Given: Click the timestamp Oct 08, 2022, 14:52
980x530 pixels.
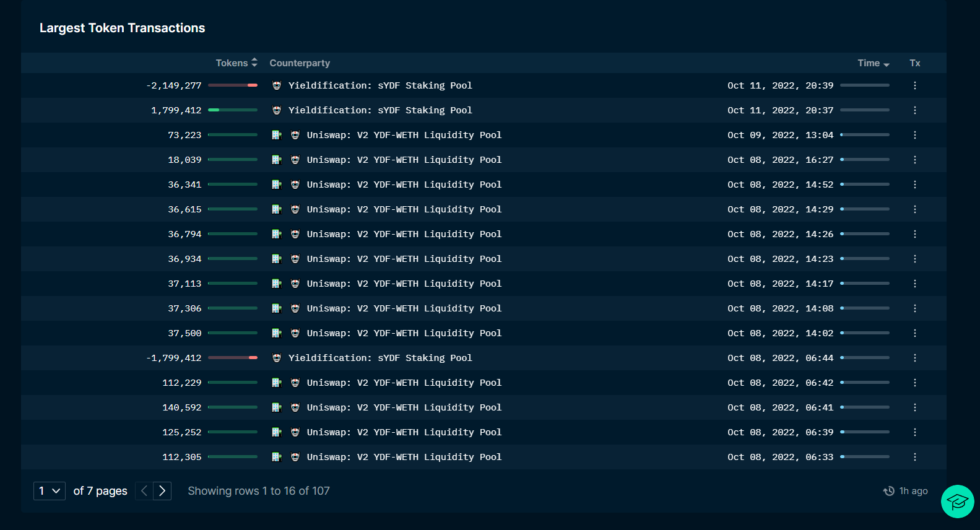Looking at the screenshot, I should click(781, 185).
